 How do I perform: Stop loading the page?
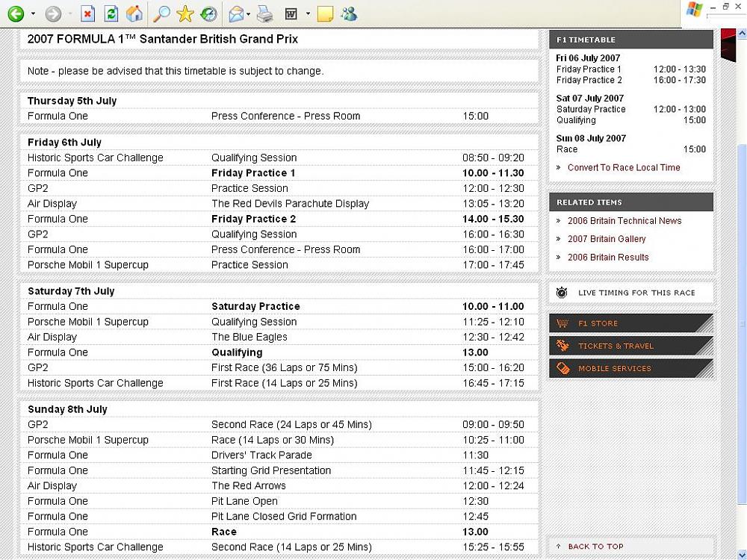[88, 13]
